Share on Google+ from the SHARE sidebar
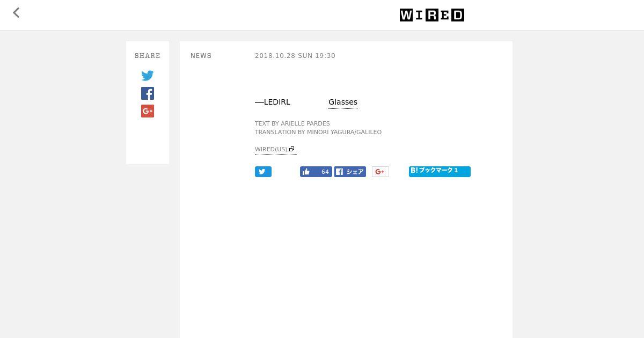Screen dimensions: 644x338 (148, 111)
